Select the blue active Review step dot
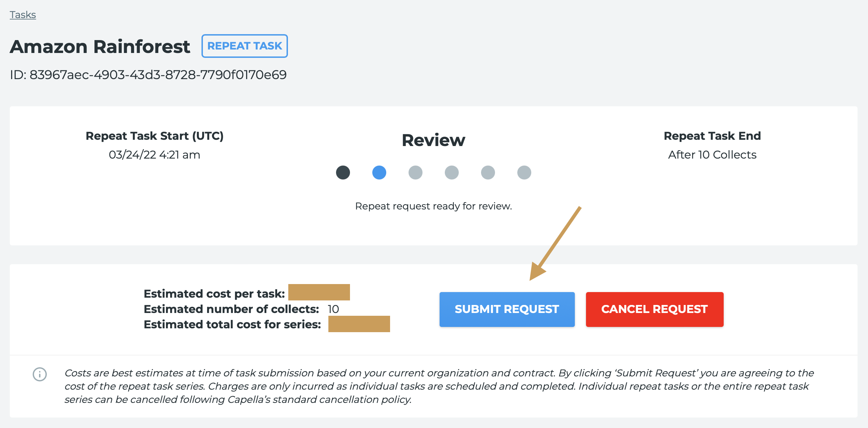 pyautogui.click(x=379, y=173)
